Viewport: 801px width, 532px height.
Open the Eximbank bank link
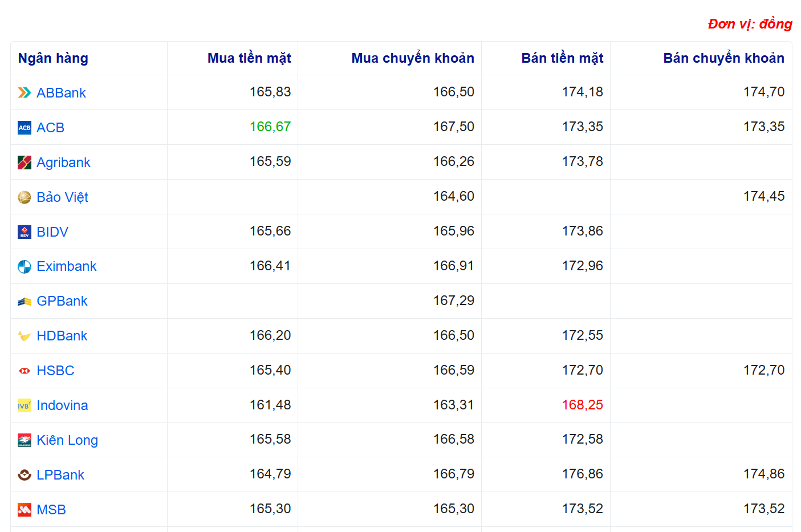pyautogui.click(x=66, y=266)
